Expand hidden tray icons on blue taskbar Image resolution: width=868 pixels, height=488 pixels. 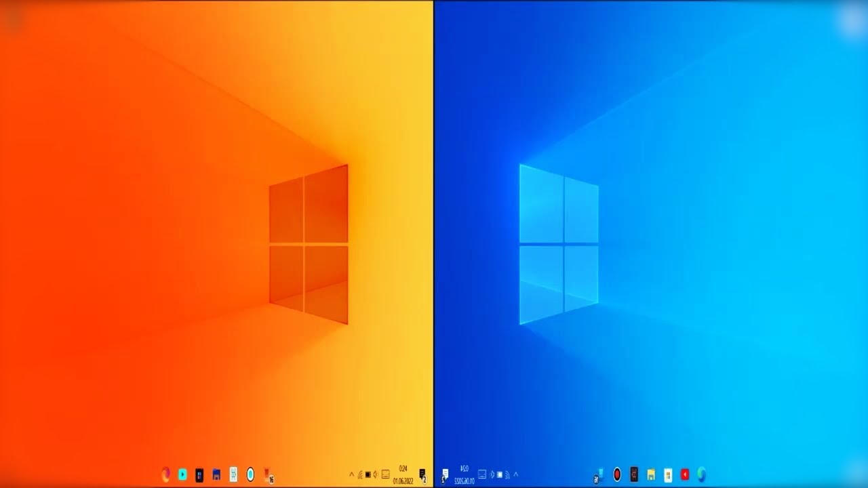tap(516, 474)
